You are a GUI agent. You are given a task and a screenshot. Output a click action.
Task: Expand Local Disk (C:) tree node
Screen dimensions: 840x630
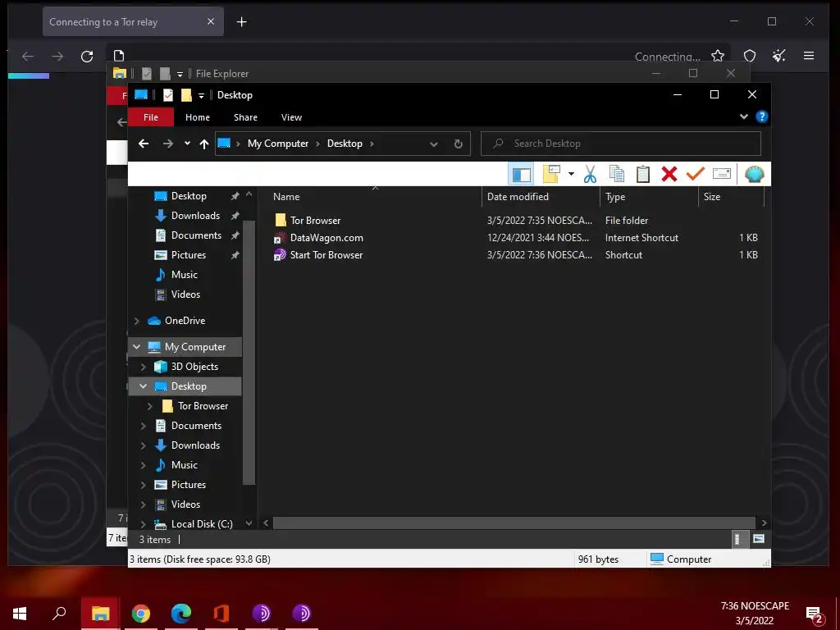coord(143,524)
